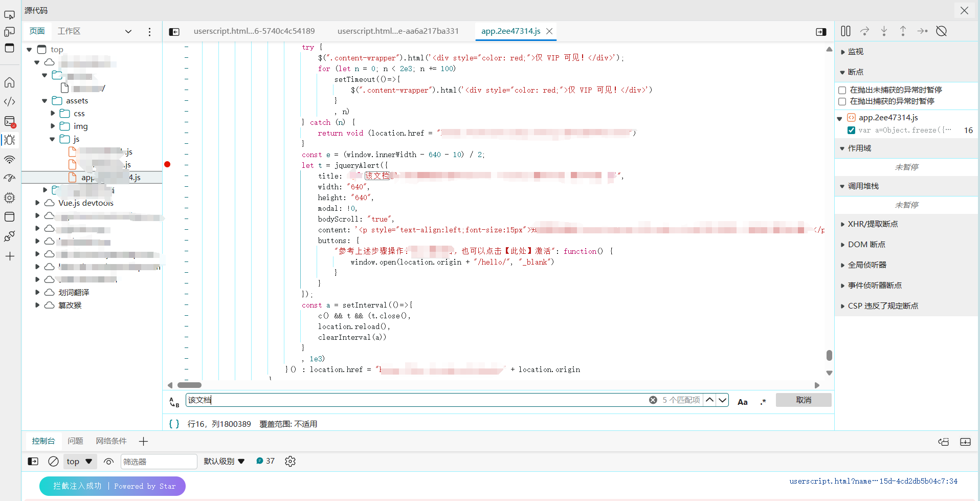This screenshot has height=501, width=980.
Task: Switch to the 工作区 tab
Action: pos(69,31)
